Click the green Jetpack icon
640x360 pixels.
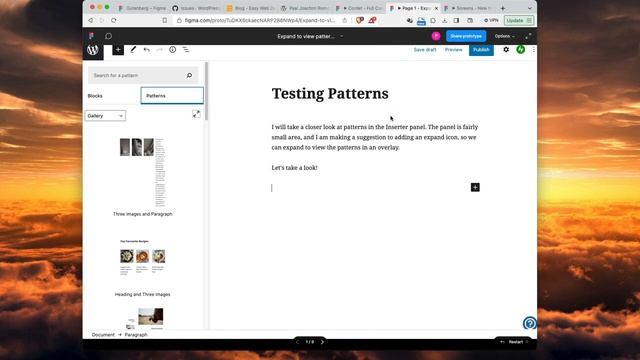(x=520, y=49)
